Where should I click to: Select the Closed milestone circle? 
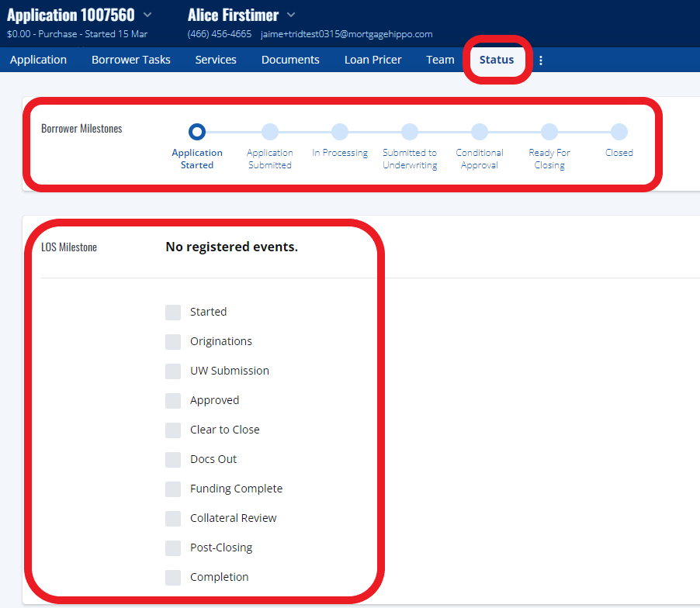click(619, 132)
